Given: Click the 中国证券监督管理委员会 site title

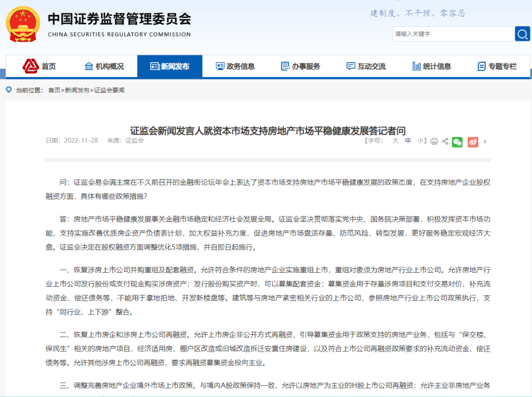Looking at the screenshot, I should pyautogui.click(x=119, y=19).
